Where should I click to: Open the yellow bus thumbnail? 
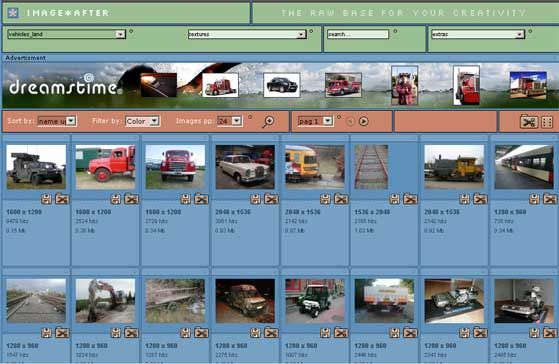point(315,167)
